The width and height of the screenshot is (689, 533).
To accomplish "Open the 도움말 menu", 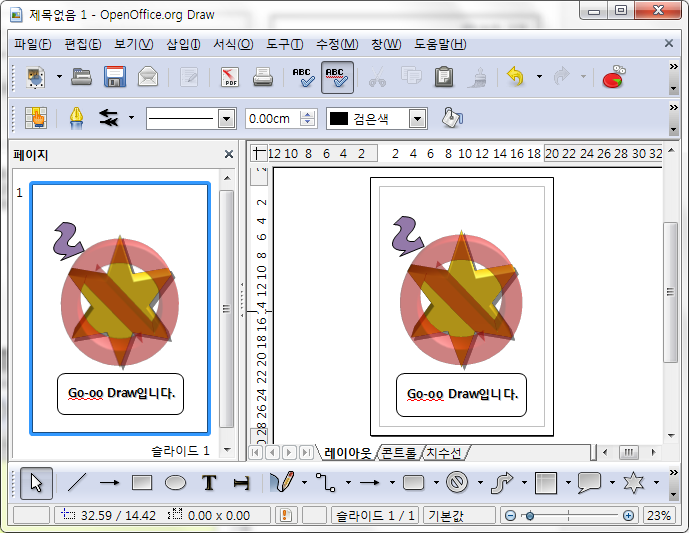I will pos(440,44).
